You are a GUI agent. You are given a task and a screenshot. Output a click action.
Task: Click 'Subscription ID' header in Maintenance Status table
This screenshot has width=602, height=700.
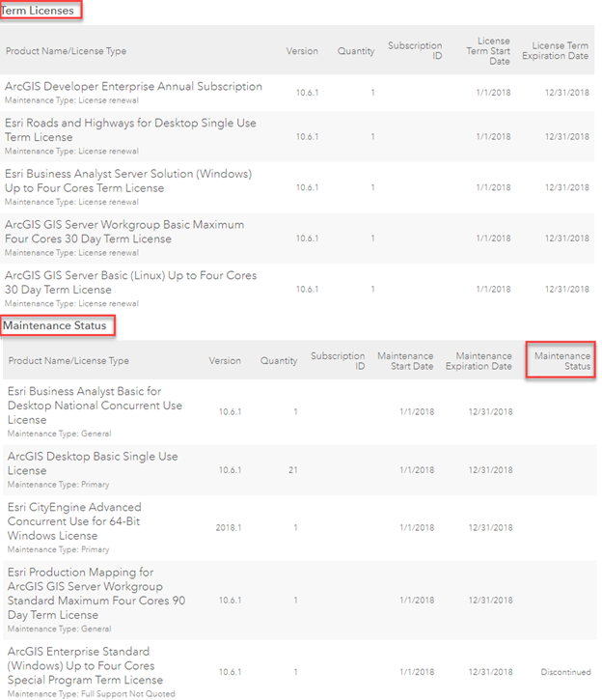pyautogui.click(x=338, y=361)
